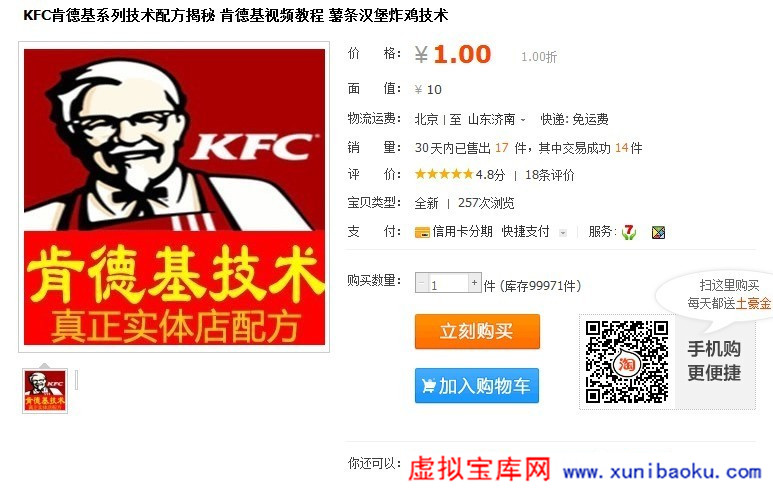Increase purchase quantity with plus button
773x491 pixels.
474,282
